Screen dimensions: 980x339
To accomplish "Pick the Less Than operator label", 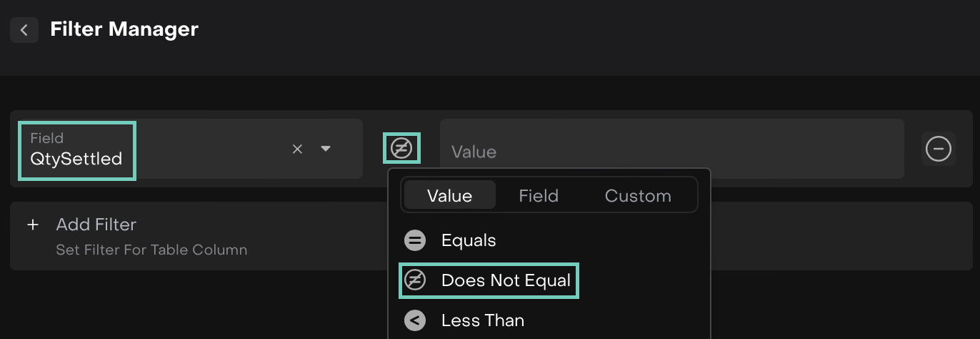I will point(483,320).
